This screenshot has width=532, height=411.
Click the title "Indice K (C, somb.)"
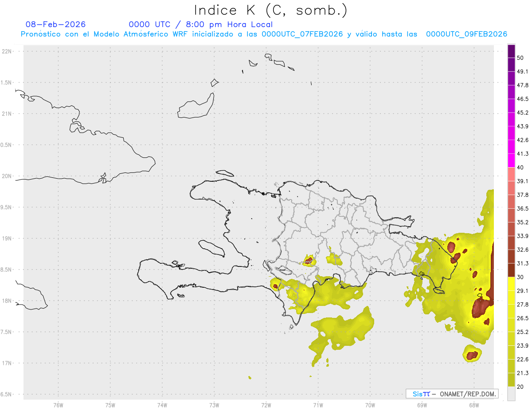pos(271,10)
